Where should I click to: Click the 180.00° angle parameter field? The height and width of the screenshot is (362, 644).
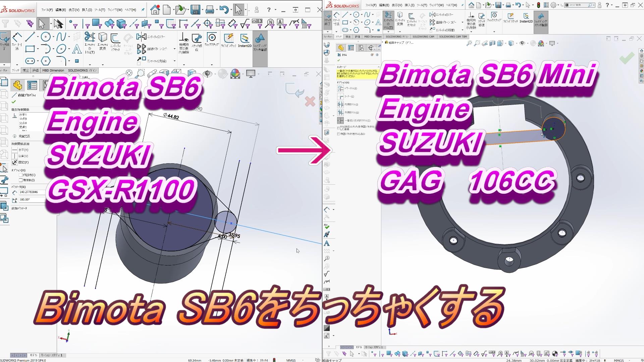(x=32, y=199)
